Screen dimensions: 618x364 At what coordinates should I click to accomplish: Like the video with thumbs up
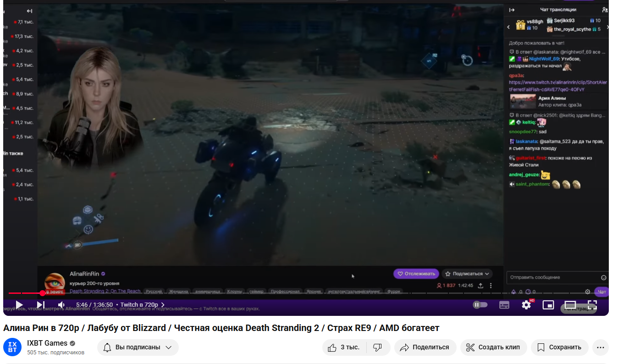(344, 347)
